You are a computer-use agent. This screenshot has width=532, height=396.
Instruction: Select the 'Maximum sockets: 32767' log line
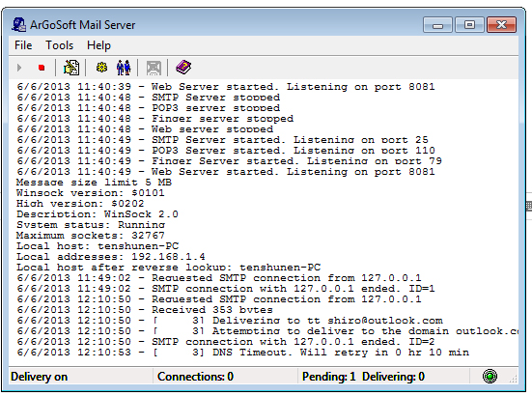coord(90,235)
